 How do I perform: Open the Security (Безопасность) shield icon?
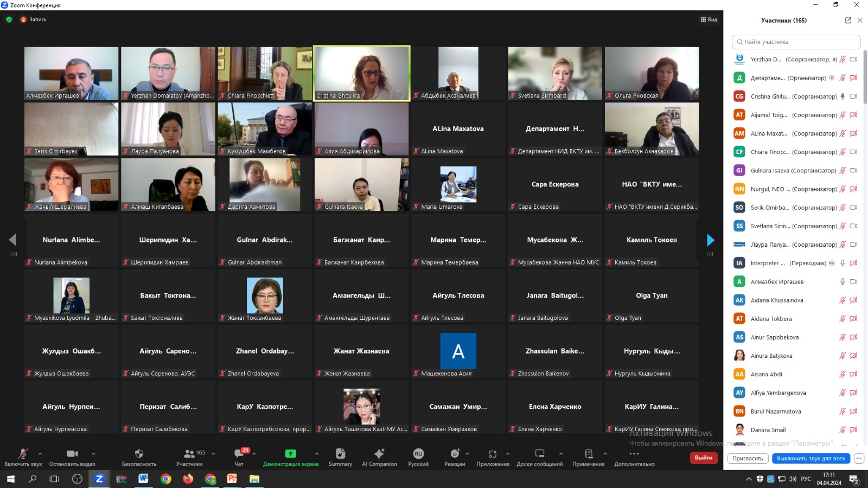(139, 454)
